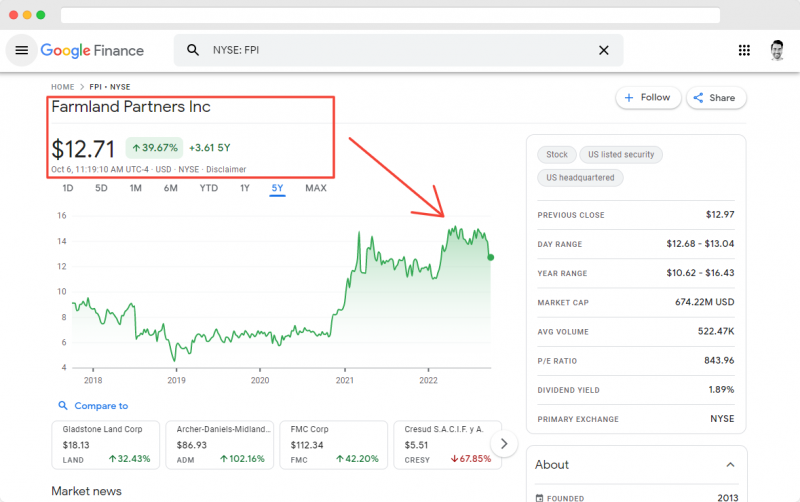800x502 pixels.
Task: Click PREVIOUS CLOSE value $12.97
Action: click(720, 215)
